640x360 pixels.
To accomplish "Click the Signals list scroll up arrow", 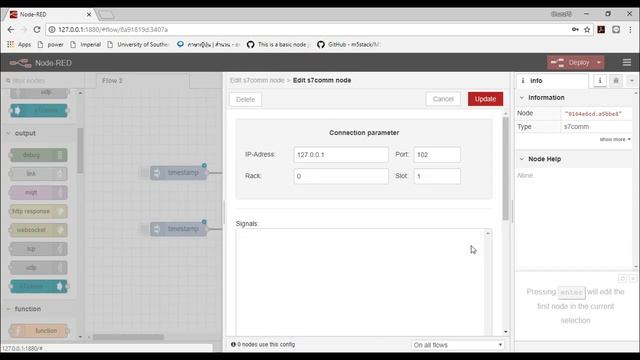I will (488, 233).
